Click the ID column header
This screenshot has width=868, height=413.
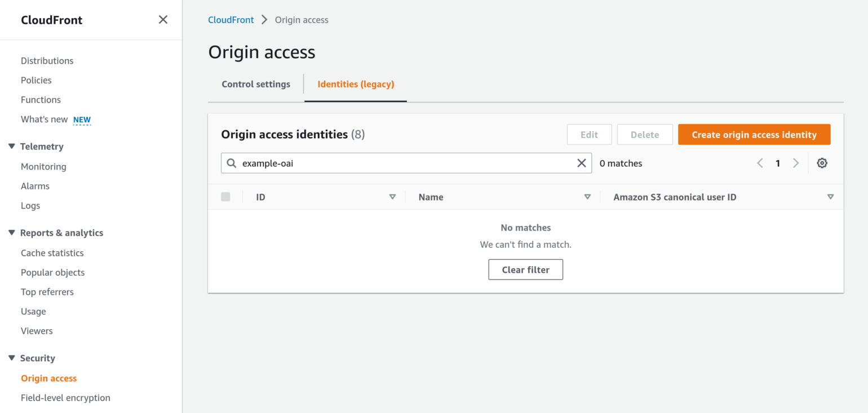pos(260,197)
